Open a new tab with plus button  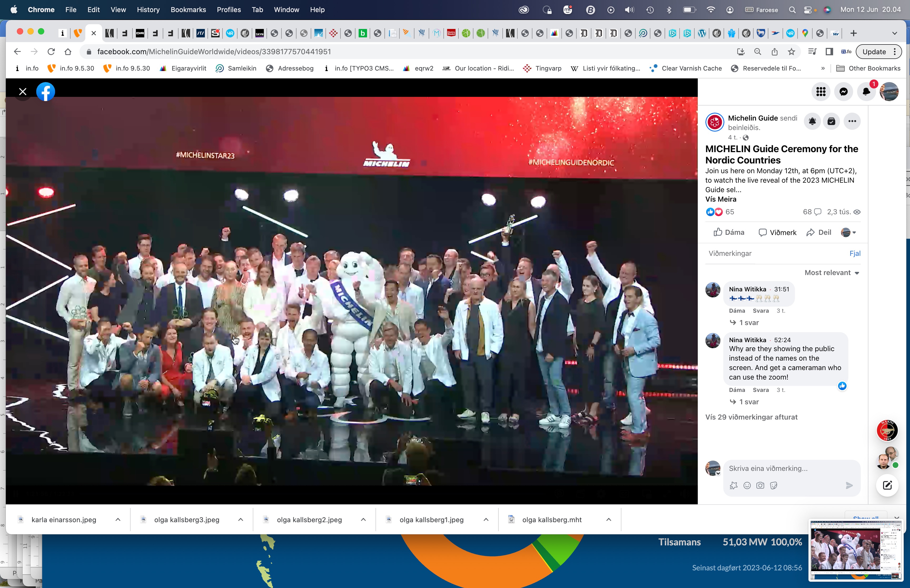click(x=853, y=33)
